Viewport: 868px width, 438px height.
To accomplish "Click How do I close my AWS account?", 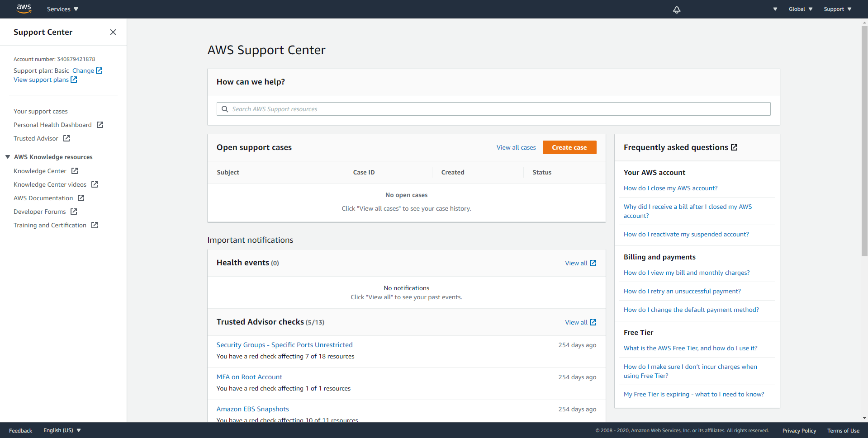I will pos(670,188).
